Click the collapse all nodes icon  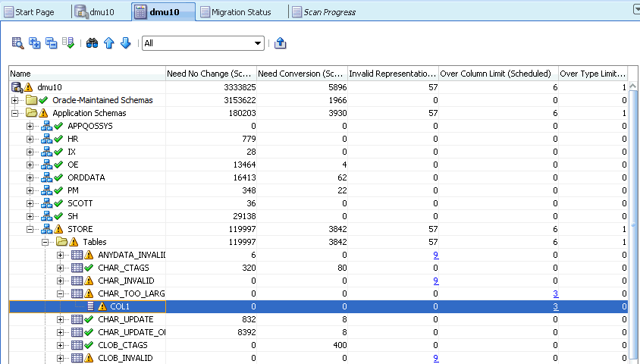pos(51,43)
